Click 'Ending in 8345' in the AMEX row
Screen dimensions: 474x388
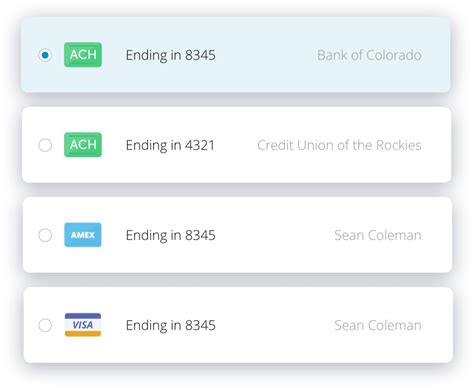(170, 235)
